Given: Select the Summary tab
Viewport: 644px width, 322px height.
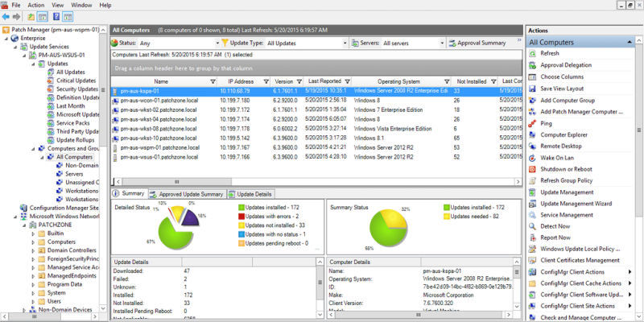Looking at the screenshot, I should pos(129,193).
